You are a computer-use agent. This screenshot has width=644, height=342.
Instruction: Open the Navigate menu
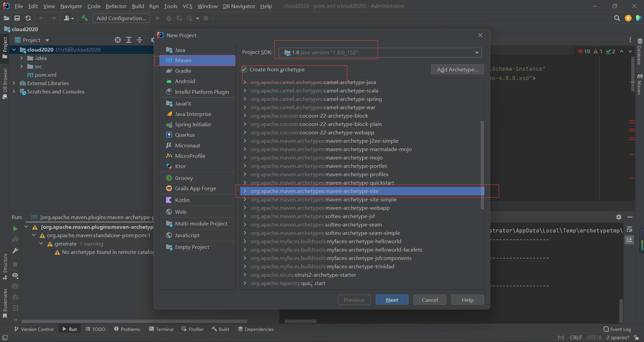(x=71, y=6)
